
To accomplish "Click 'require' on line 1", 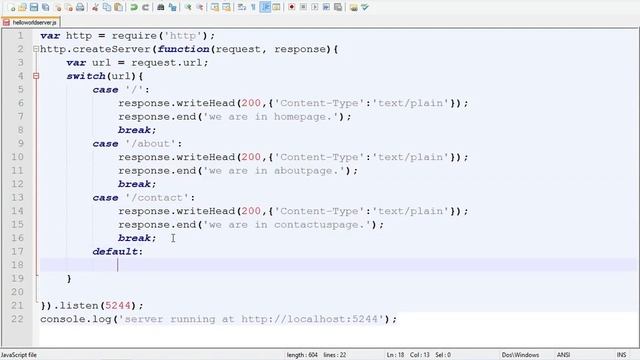I will click(x=134, y=36).
